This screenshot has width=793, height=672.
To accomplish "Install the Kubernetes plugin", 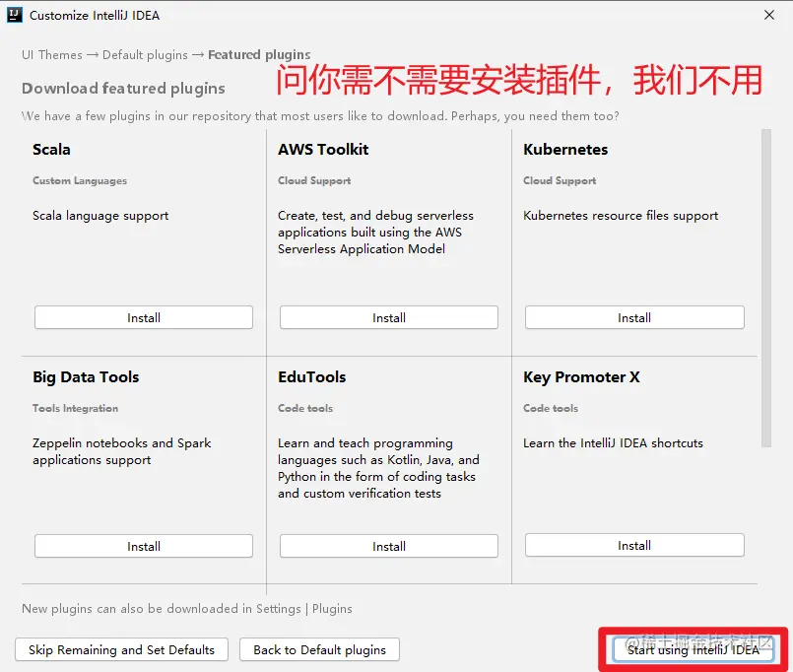I will [x=634, y=317].
